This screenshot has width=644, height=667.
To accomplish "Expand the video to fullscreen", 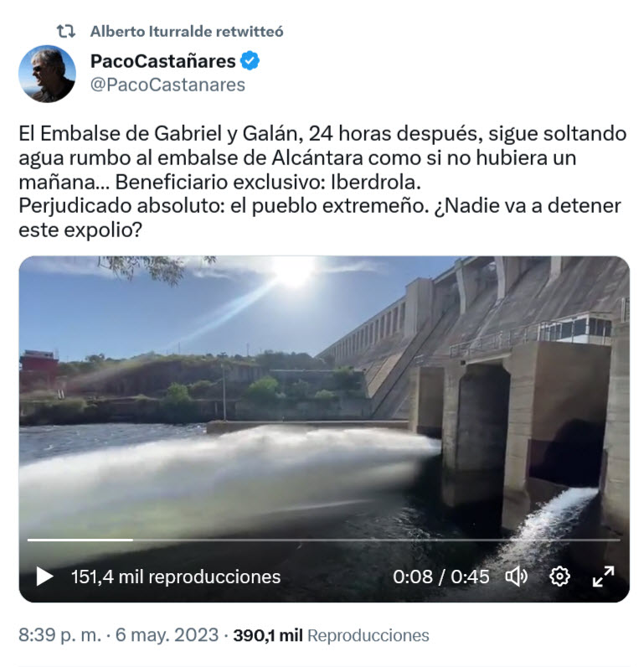I will pyautogui.click(x=603, y=577).
